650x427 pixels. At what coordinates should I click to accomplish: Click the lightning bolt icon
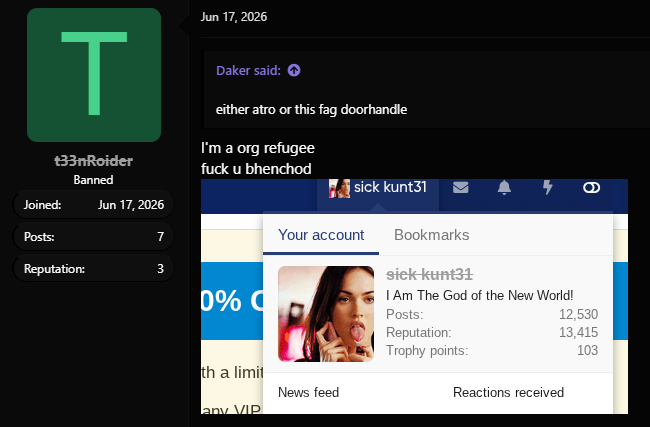548,187
